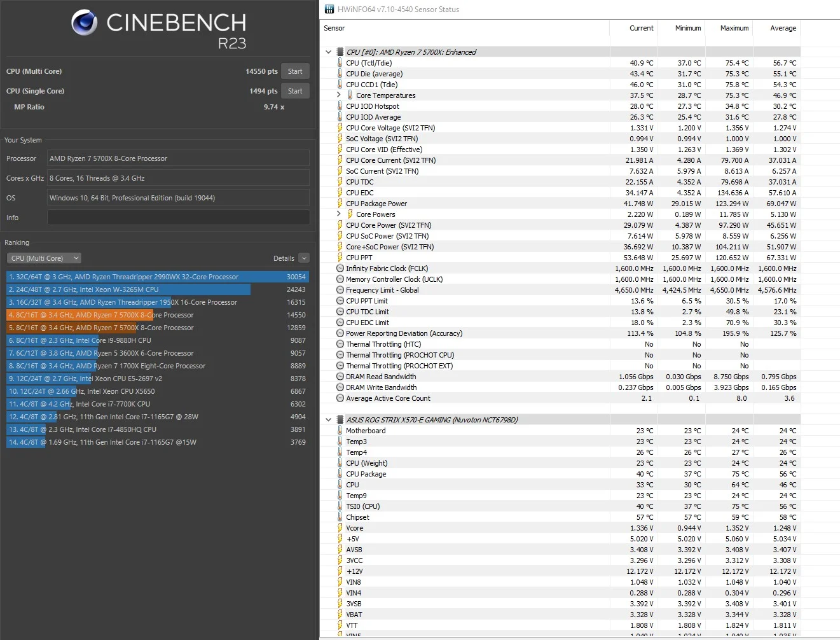
Task: Click the Average column header
Action: tap(783, 28)
